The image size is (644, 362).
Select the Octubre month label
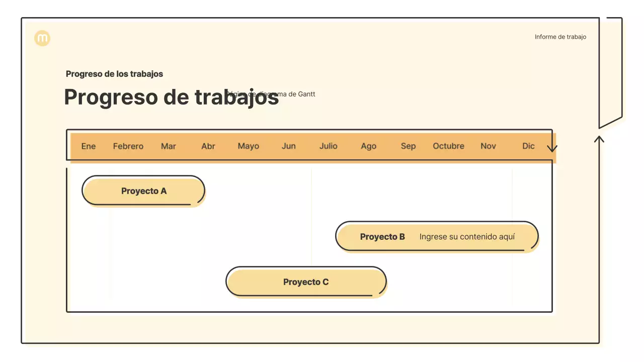(x=448, y=146)
